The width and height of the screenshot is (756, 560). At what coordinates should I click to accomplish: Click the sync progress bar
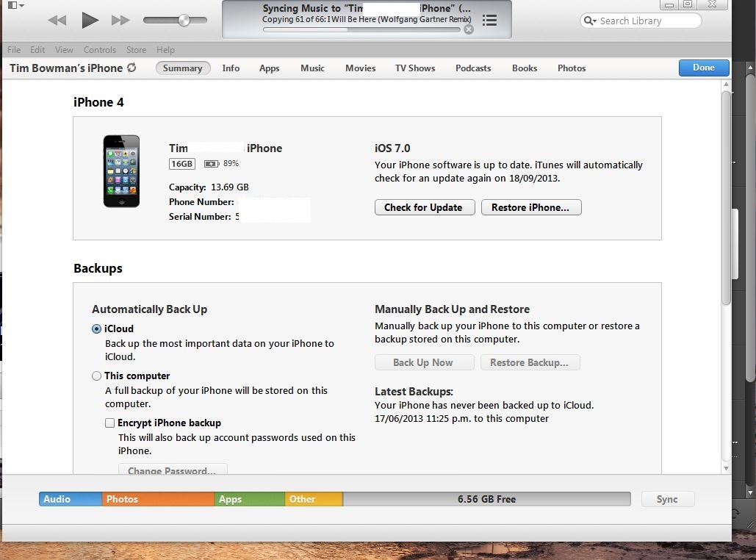click(361, 29)
